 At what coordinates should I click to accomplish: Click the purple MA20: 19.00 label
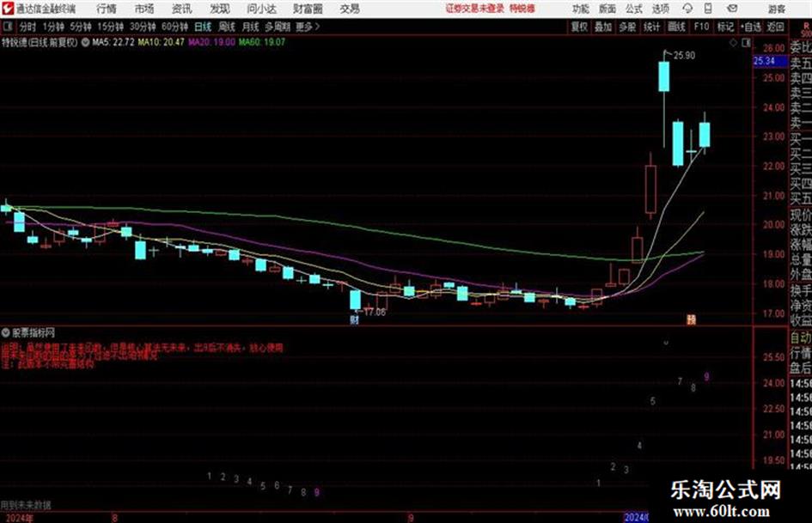[x=211, y=42]
